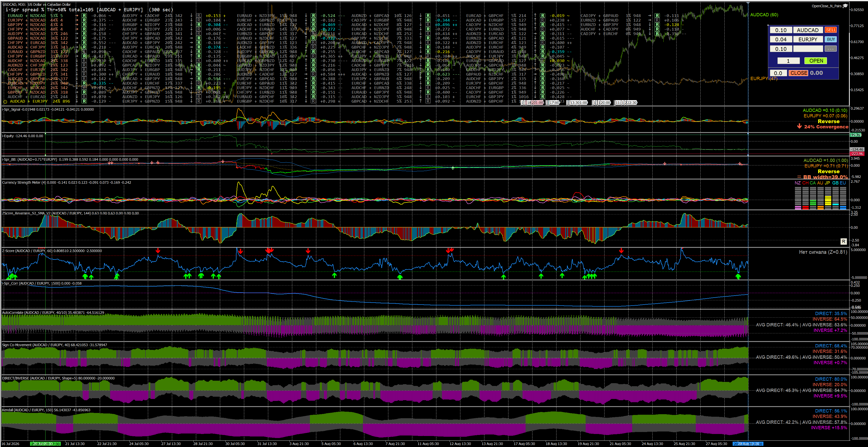
Task: Select the AUDCHF + CADJPY pair label
Action: [599, 29]
